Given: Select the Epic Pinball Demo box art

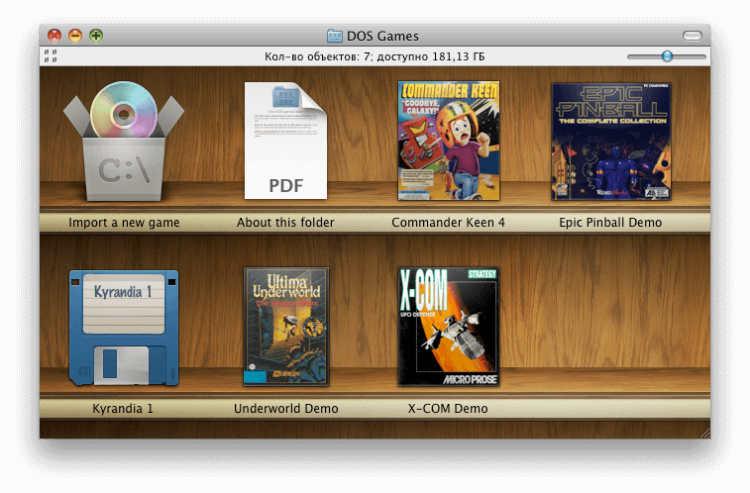Looking at the screenshot, I should pos(611,141).
